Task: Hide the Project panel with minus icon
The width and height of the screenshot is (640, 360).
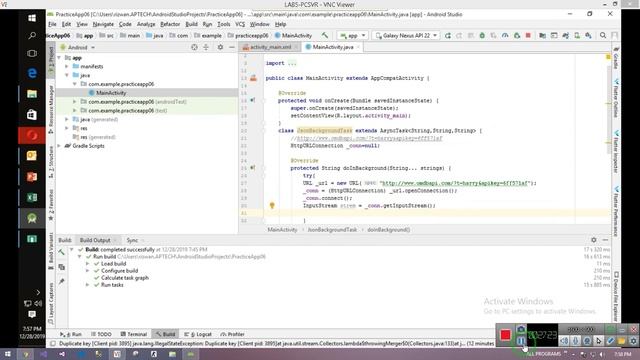Action: [231, 47]
